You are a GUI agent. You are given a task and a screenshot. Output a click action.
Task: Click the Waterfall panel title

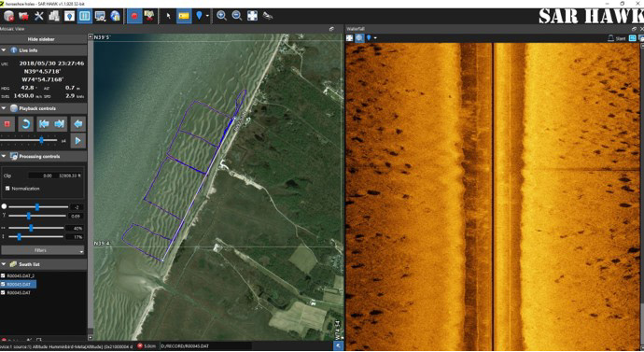[356, 29]
